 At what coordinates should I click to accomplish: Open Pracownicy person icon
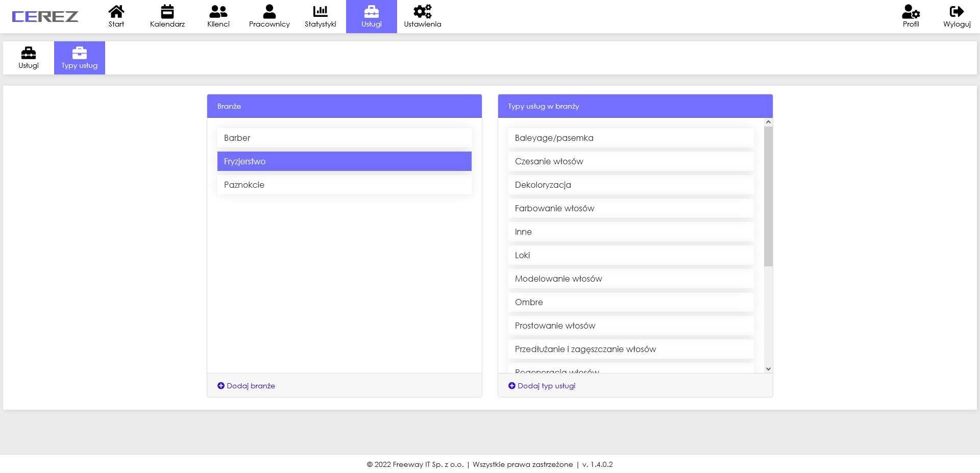click(x=269, y=12)
